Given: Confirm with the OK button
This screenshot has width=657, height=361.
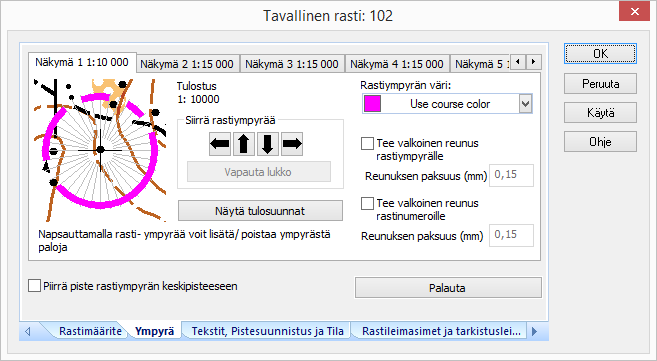Looking at the screenshot, I should [600, 54].
